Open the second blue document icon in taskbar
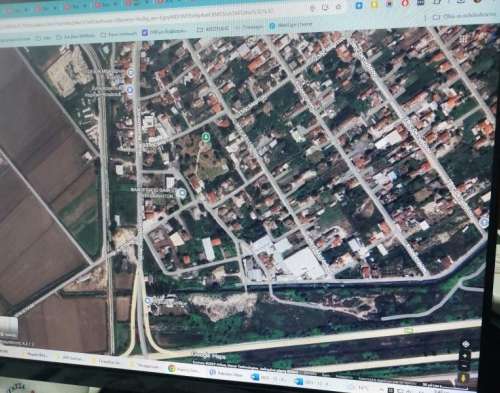 click(299, 381)
